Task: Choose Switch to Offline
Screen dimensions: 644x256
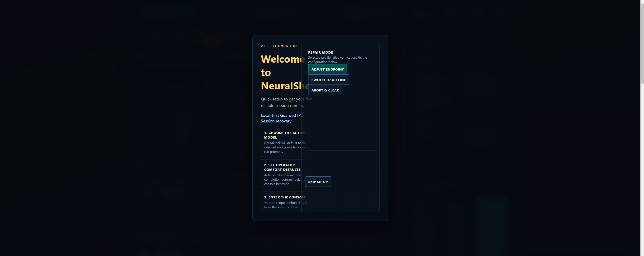Action: click(328, 80)
